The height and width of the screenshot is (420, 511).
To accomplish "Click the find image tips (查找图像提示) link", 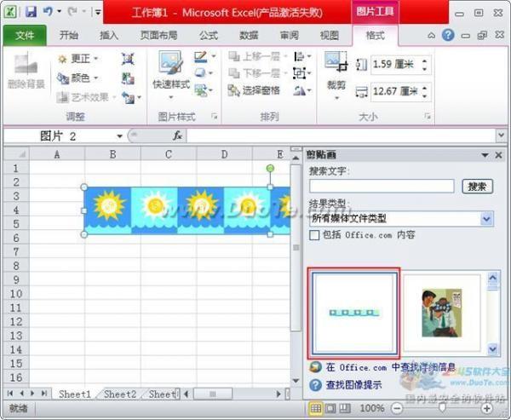I will (x=353, y=384).
